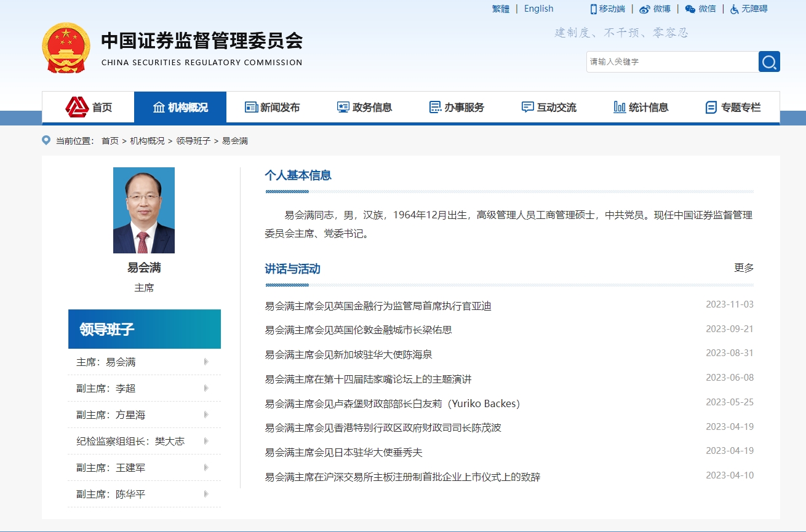Expand the 副主席：方星海 arrow
The image size is (806, 532).
(206, 415)
